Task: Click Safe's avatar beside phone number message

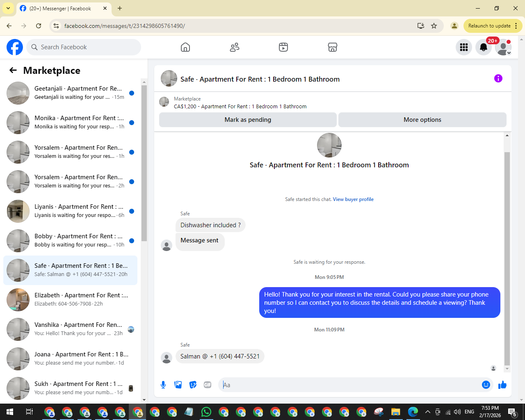Action: 167,358
